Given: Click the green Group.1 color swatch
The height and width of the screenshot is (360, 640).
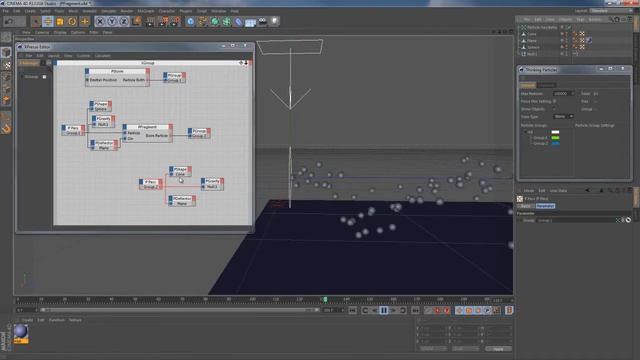Looking at the screenshot, I should click(x=555, y=138).
